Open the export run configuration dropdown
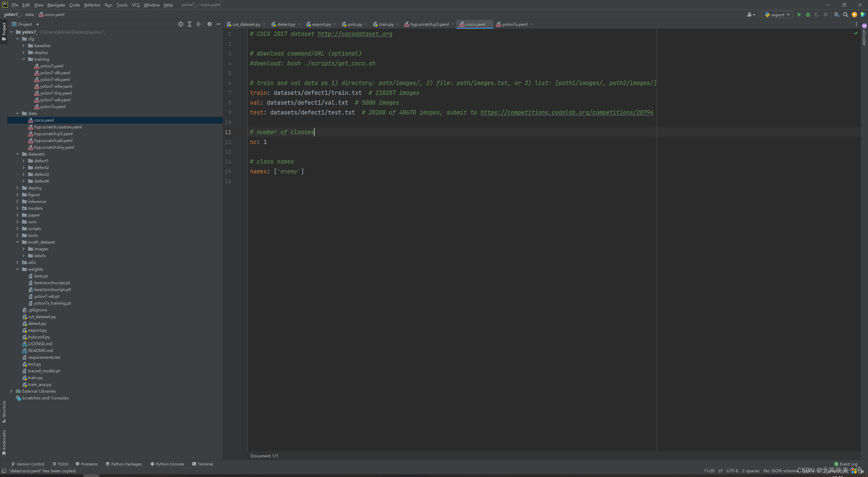Image resolution: width=868 pixels, height=477 pixels. 777,15
